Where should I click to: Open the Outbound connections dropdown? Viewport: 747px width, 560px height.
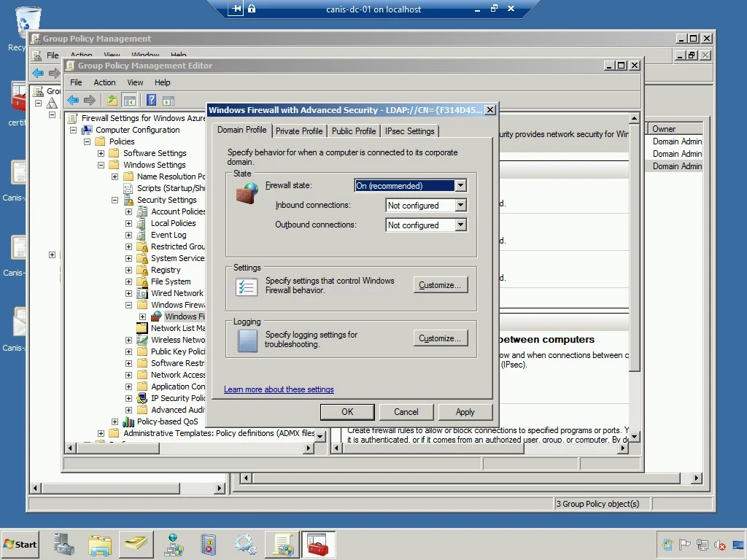click(x=460, y=225)
